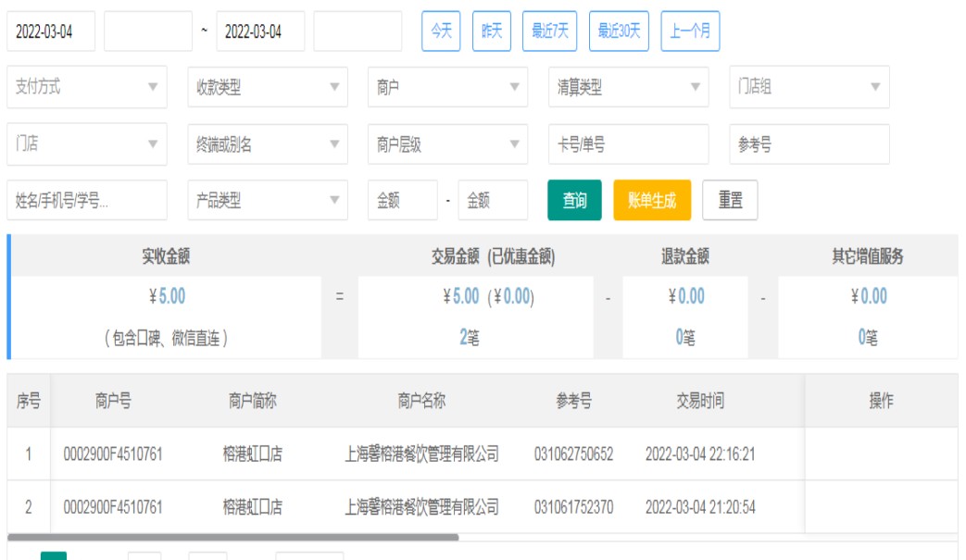Viewport: 966px width, 560px height.
Task: Select the 上一个月 date shortcut
Action: pyautogui.click(x=690, y=31)
